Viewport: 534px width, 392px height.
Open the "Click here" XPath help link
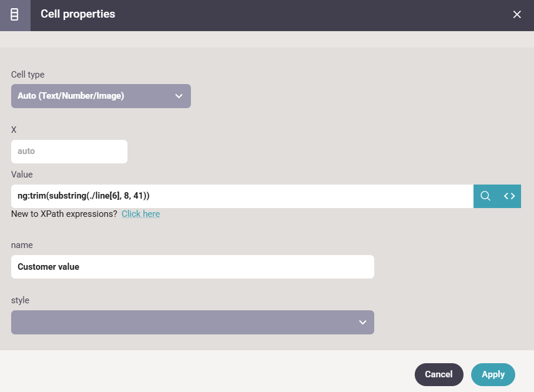(x=140, y=214)
